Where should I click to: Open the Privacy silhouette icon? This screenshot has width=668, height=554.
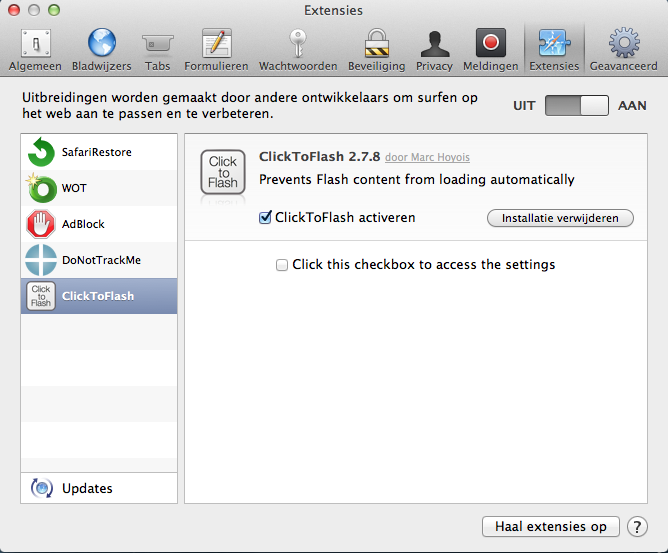click(x=435, y=44)
